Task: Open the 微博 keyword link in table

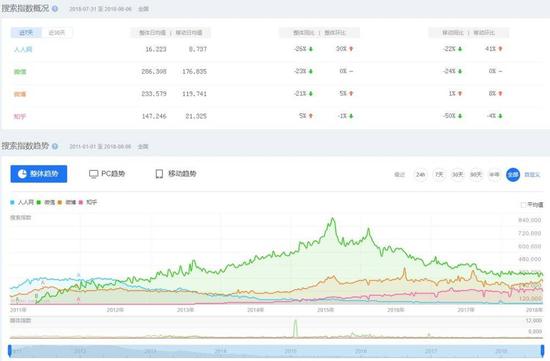Action: point(20,94)
